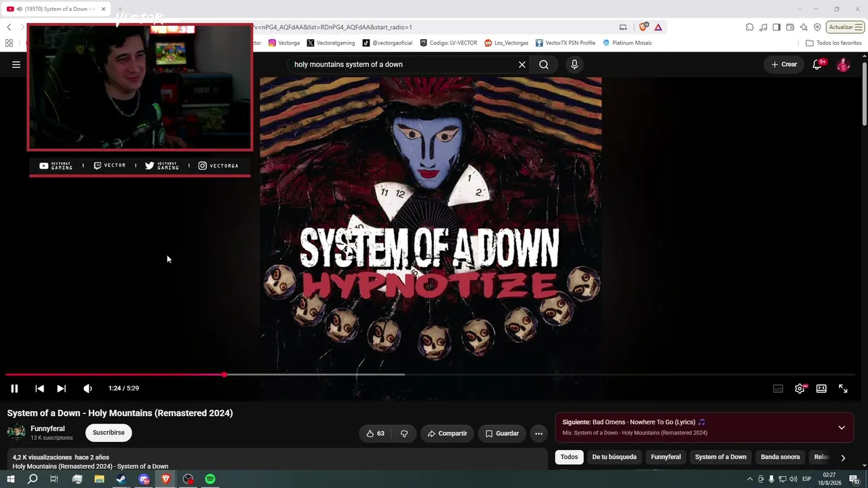Select the Banda sonora chip
The height and width of the screenshot is (488, 868).
(x=781, y=457)
